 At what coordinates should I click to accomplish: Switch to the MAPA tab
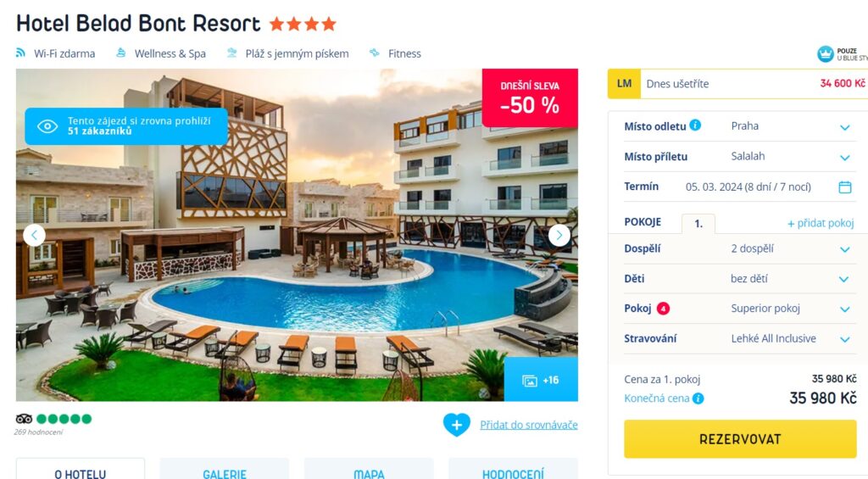pos(369,469)
